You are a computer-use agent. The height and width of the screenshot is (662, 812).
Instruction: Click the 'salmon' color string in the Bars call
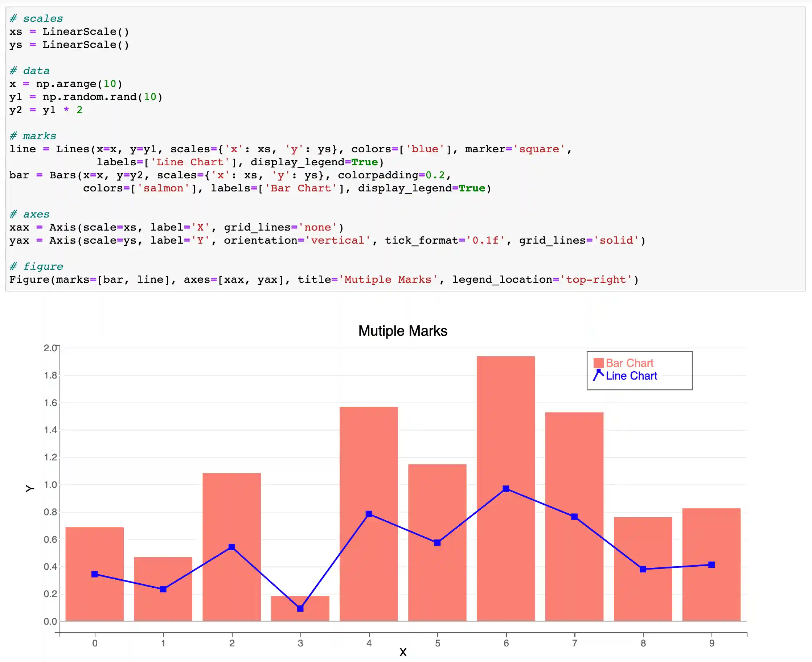[x=163, y=188]
